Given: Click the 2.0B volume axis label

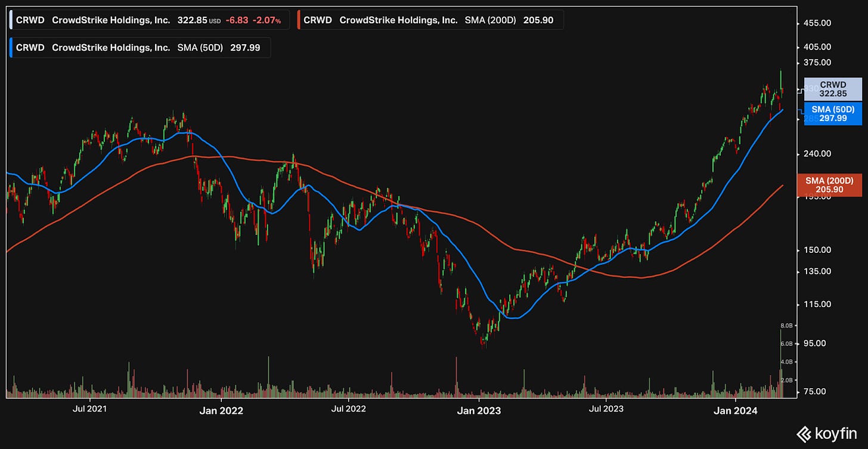Looking at the screenshot, I should (786, 380).
